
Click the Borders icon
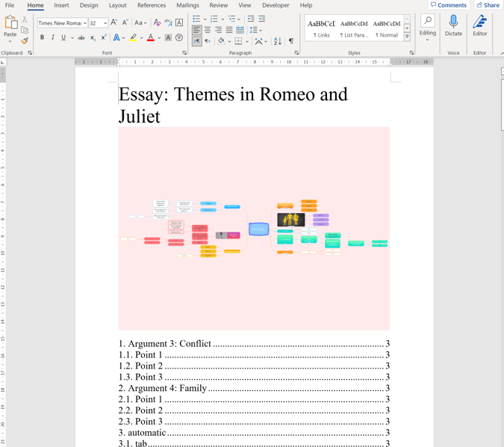(x=238, y=41)
